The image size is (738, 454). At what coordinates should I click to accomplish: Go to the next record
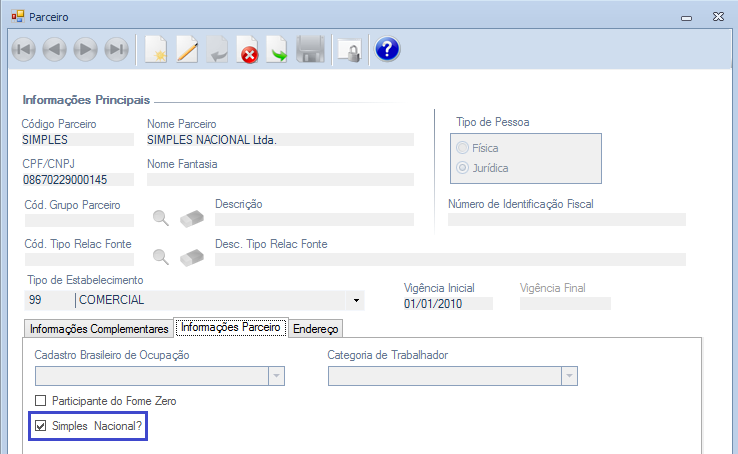(86, 49)
